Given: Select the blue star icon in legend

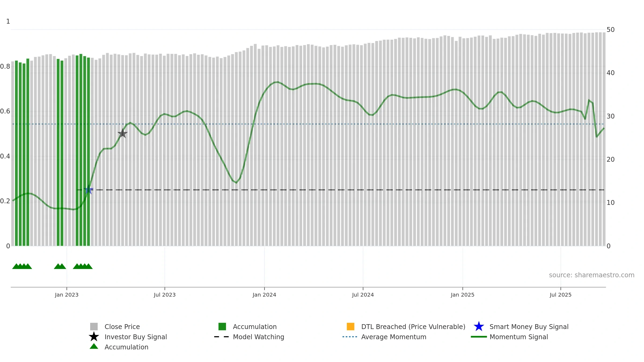Looking at the screenshot, I should click(479, 327).
